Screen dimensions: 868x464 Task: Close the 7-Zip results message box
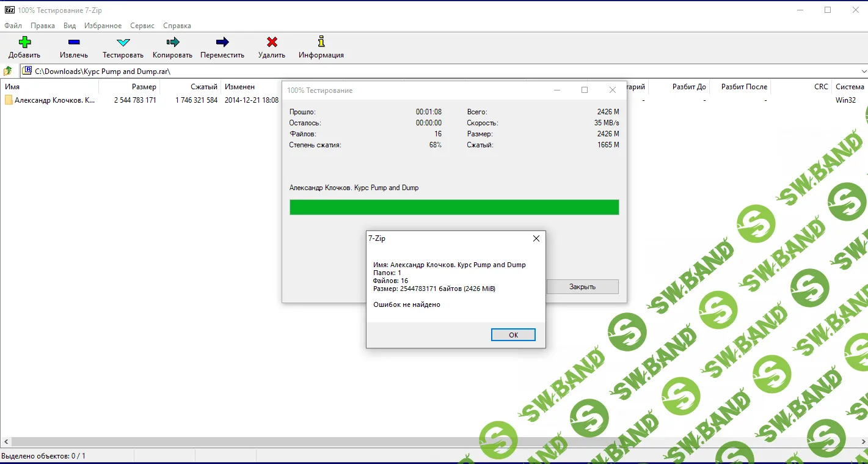pyautogui.click(x=536, y=238)
